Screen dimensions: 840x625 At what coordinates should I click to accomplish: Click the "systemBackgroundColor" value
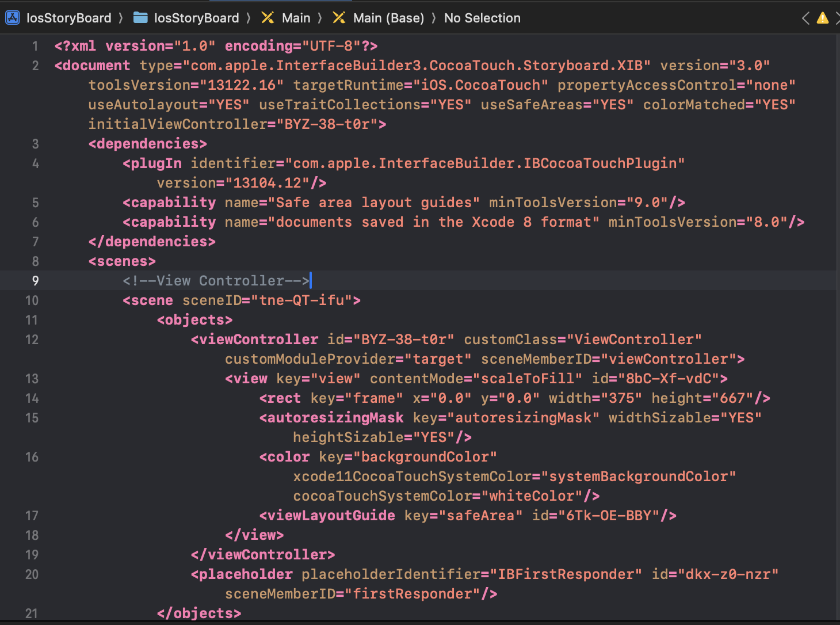(x=639, y=477)
